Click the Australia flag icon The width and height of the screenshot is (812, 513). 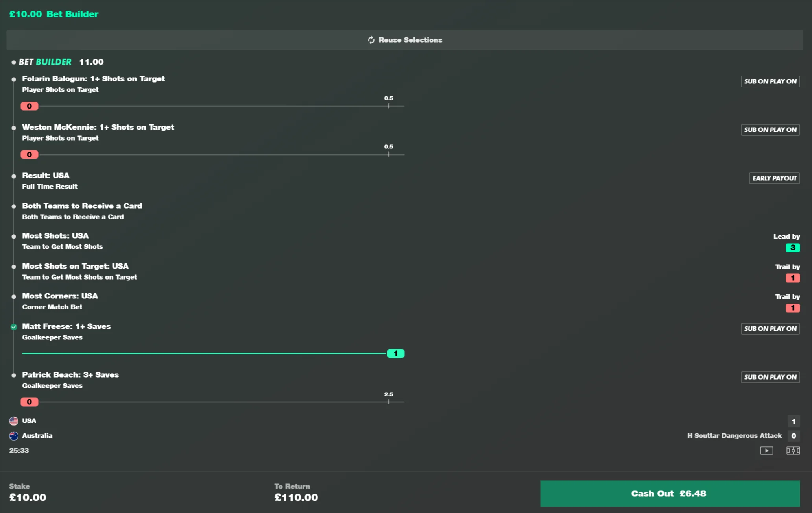[x=14, y=436]
